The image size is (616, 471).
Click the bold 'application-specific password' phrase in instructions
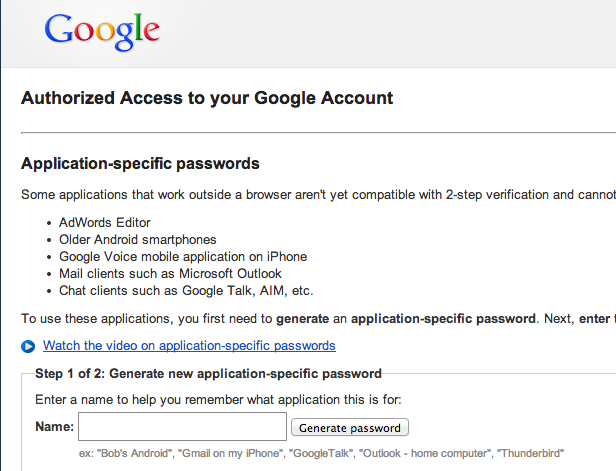(440, 319)
